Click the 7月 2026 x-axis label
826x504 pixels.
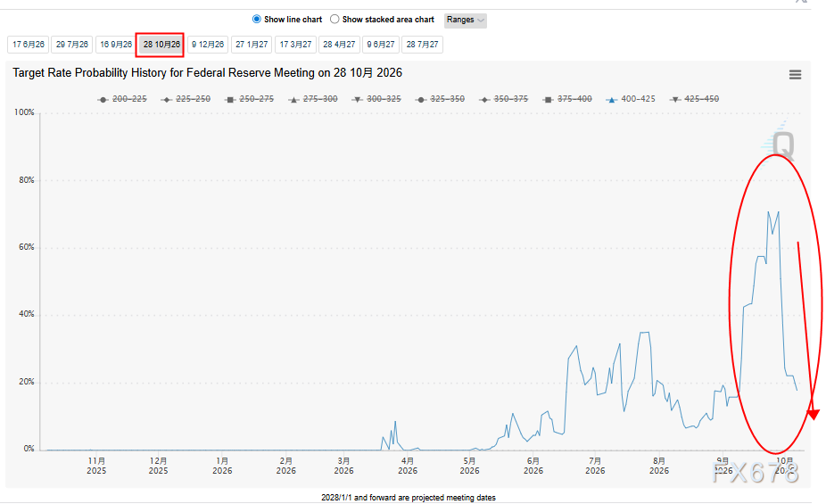(x=595, y=466)
